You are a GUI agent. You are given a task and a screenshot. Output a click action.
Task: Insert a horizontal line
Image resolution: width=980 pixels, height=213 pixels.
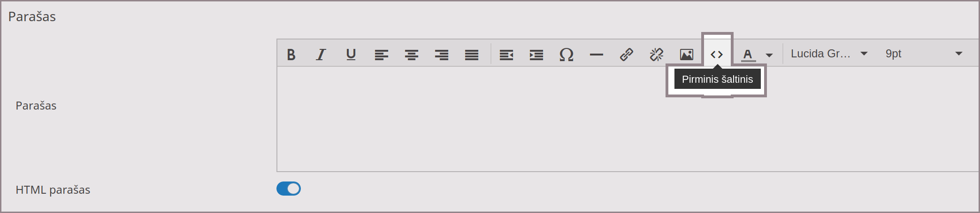pos(596,55)
